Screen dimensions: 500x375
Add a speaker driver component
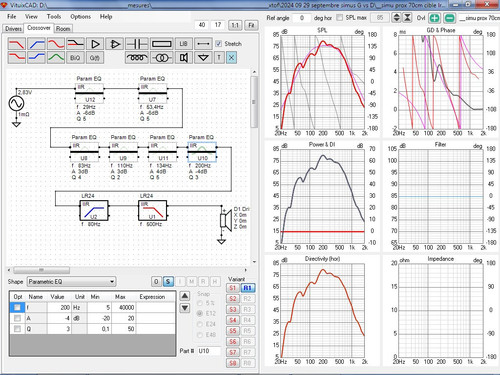click(x=183, y=58)
